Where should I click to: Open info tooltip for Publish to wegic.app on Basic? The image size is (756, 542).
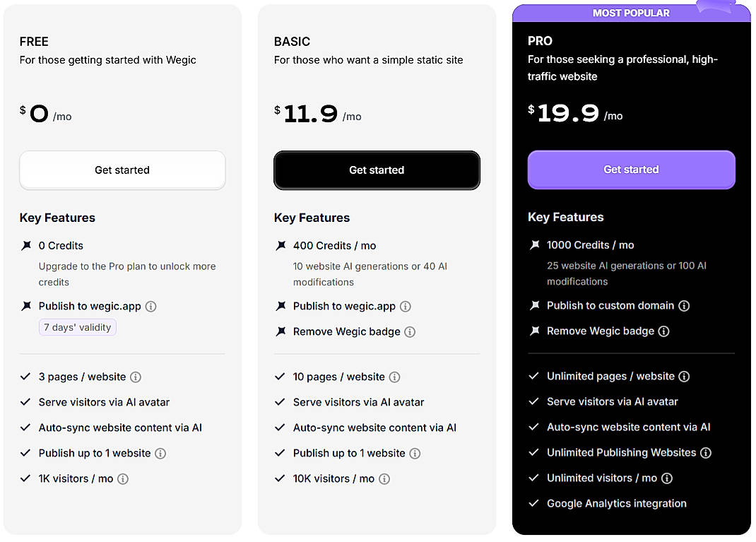(405, 306)
